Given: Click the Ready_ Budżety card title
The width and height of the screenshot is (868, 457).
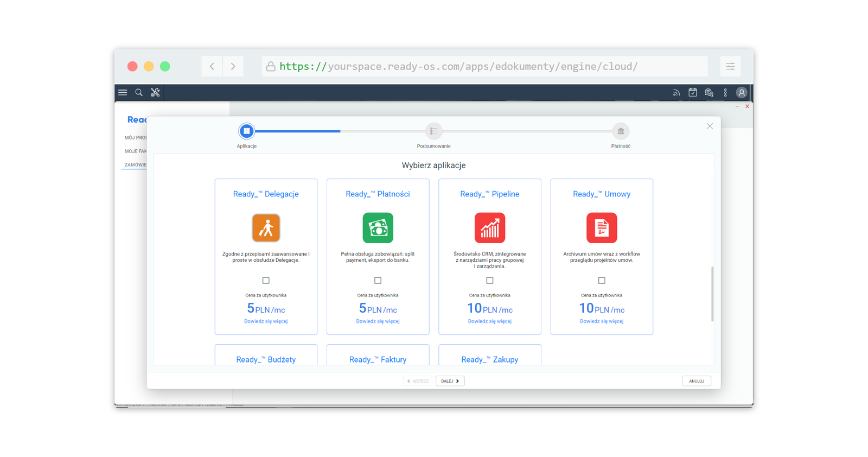Looking at the screenshot, I should [266, 359].
